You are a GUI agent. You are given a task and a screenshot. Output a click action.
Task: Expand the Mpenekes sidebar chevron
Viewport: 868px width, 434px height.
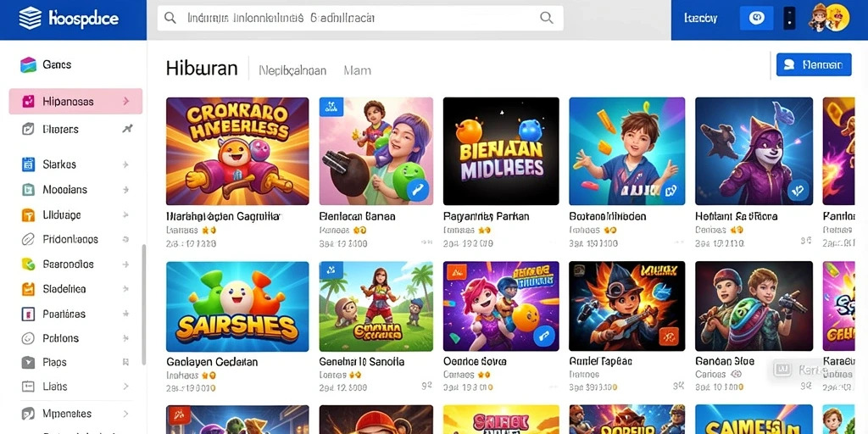click(125, 414)
